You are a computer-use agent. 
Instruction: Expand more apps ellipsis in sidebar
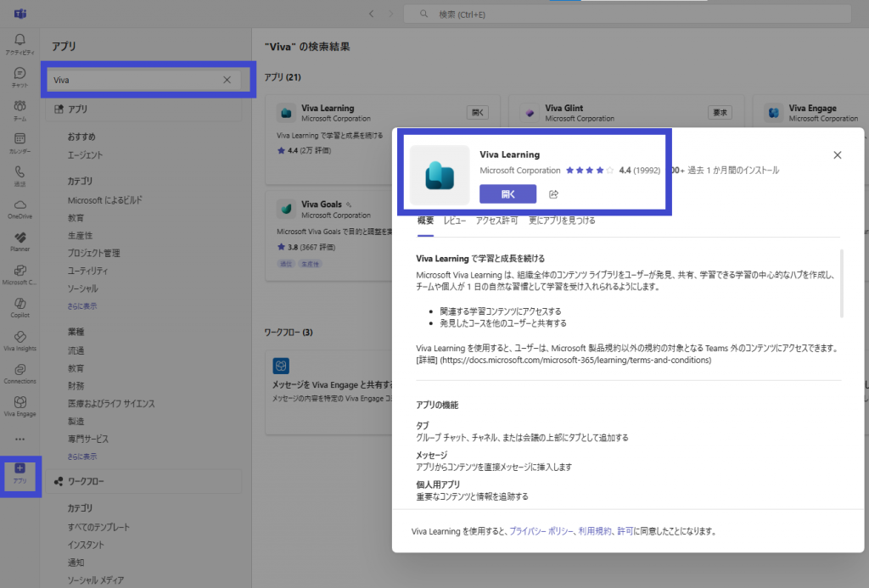coord(20,439)
